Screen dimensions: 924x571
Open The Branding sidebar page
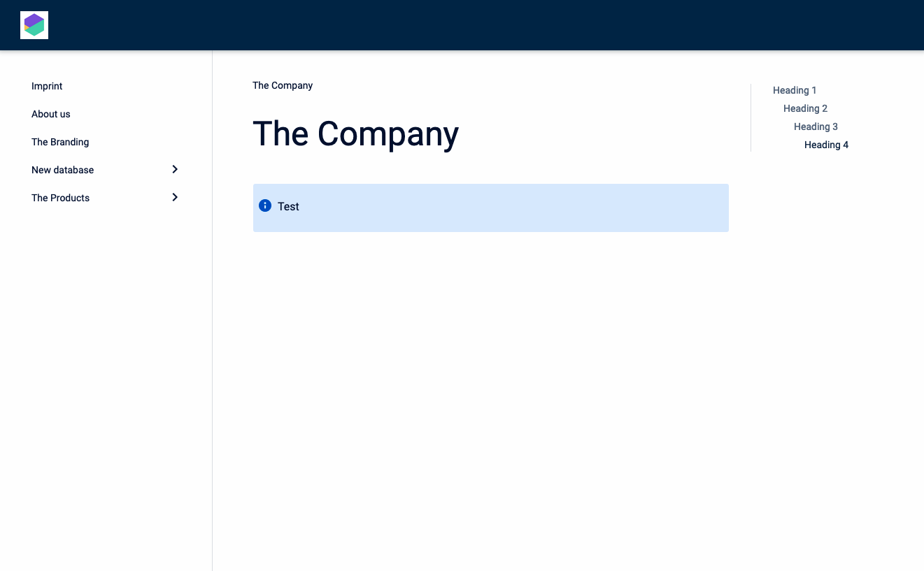(x=60, y=142)
